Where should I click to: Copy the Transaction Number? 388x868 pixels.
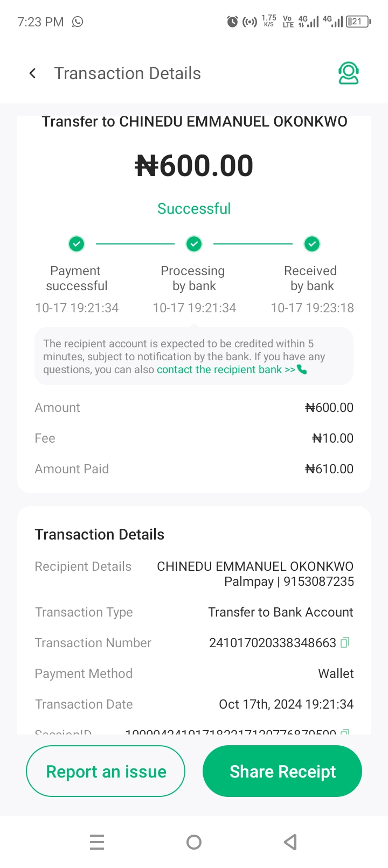point(345,642)
